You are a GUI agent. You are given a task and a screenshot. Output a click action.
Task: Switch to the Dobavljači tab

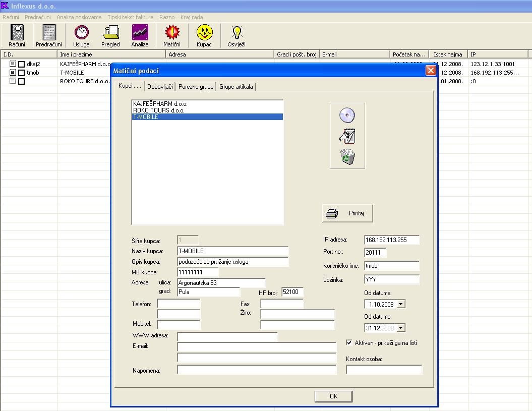coord(160,87)
